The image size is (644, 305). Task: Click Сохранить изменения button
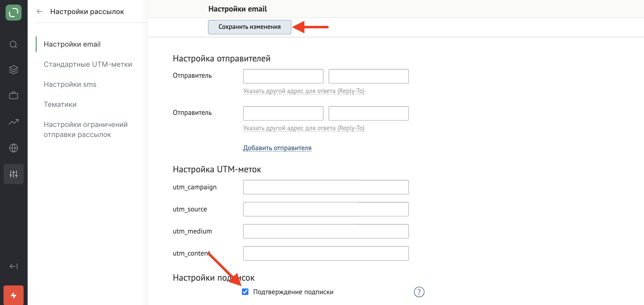250,27
